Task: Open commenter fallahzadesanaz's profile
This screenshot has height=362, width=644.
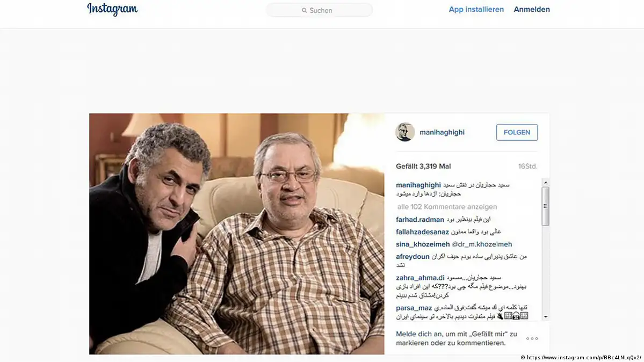Action: click(x=422, y=231)
